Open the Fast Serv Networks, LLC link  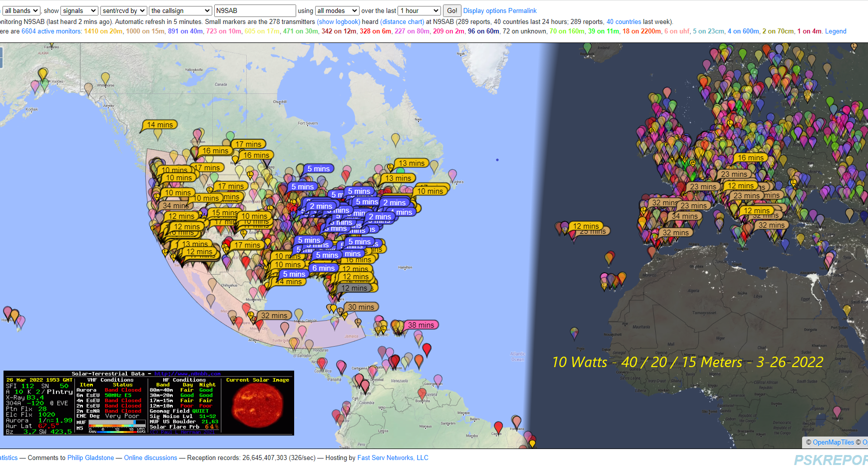tap(393, 458)
